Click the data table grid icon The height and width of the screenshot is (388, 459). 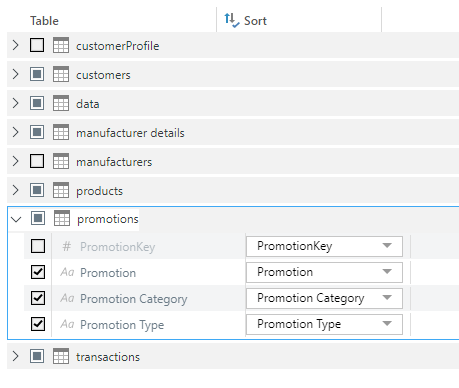[61, 103]
